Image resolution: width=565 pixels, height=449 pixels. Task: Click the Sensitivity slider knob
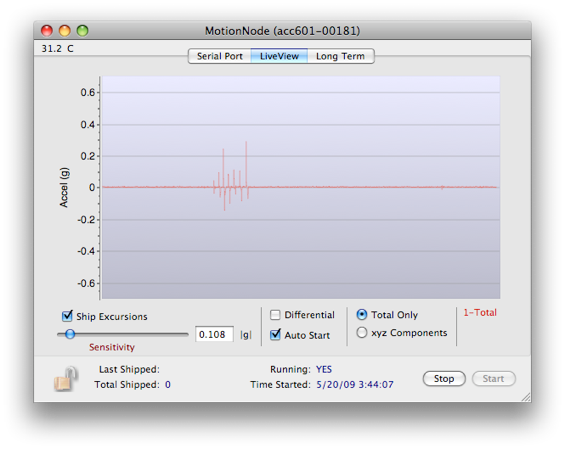click(x=70, y=334)
